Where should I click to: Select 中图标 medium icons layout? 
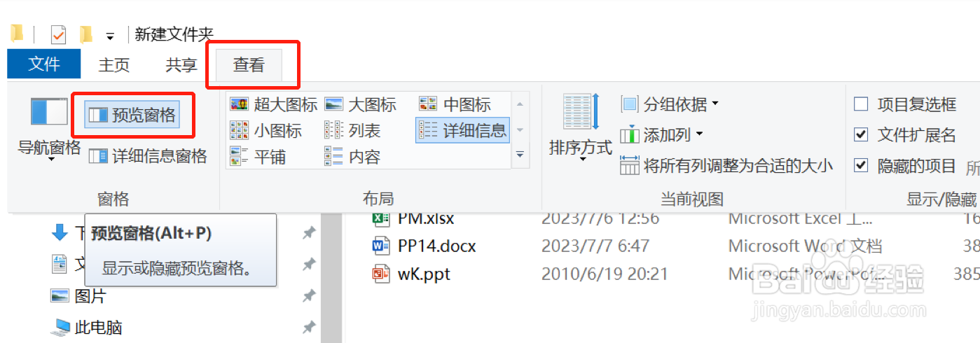(455, 105)
